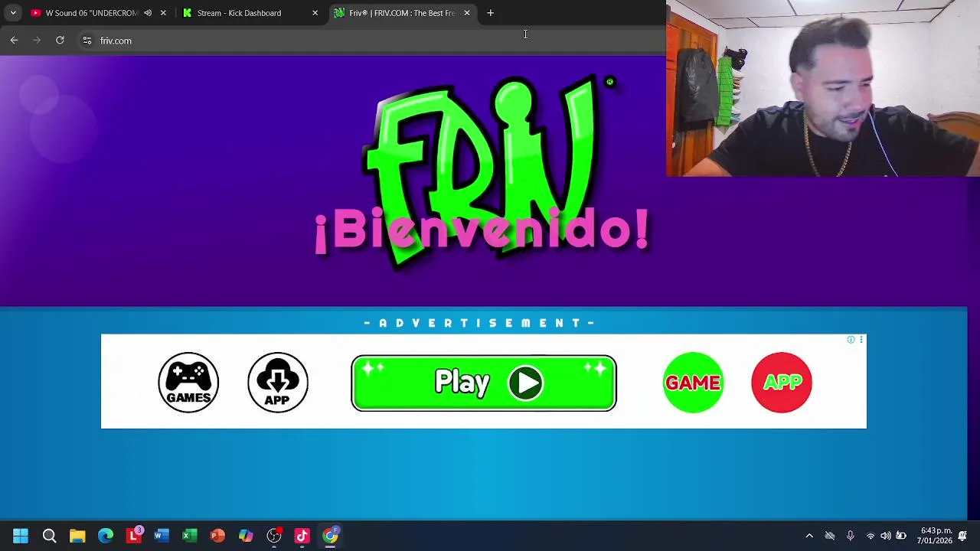Switch to the Stream - Kick Dashboard tab
This screenshot has height=551, width=980.
pos(239,13)
